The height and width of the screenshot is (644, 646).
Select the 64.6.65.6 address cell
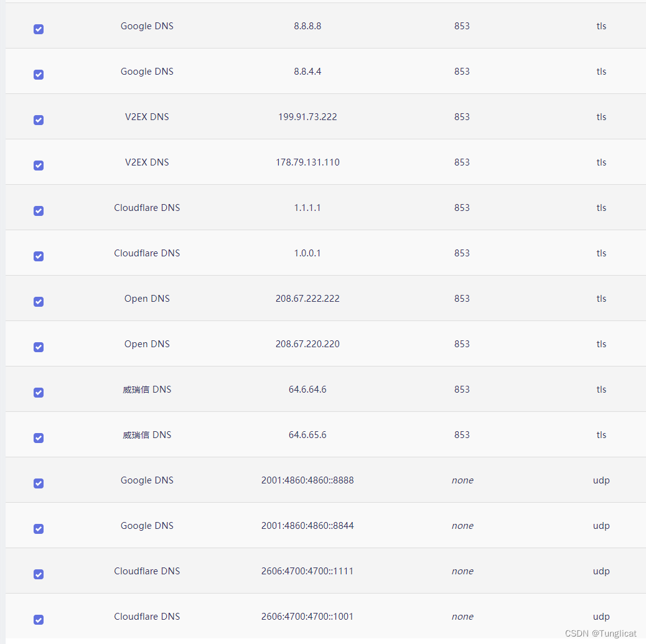[307, 435]
